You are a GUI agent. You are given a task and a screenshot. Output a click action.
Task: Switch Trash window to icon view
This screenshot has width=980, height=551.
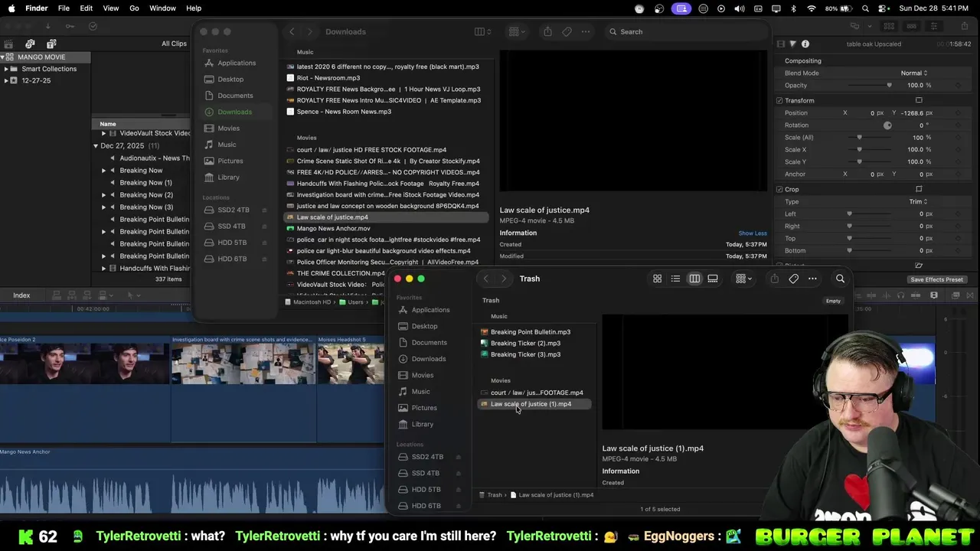tap(657, 279)
